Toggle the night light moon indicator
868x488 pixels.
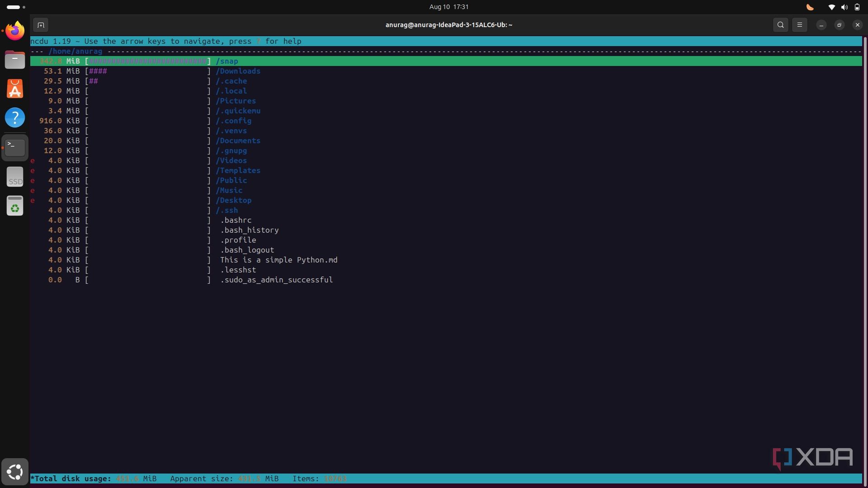pyautogui.click(x=810, y=7)
